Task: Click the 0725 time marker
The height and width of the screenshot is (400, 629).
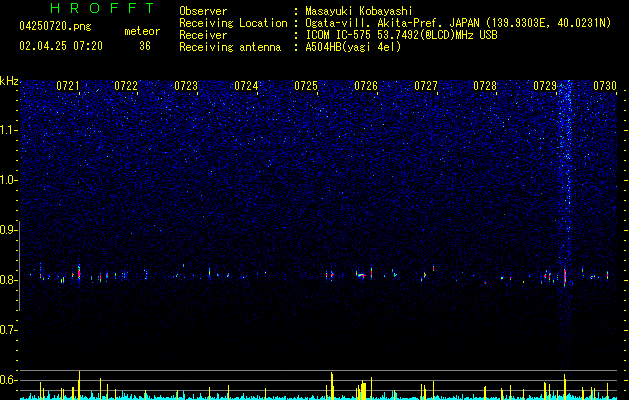Action: (x=306, y=86)
